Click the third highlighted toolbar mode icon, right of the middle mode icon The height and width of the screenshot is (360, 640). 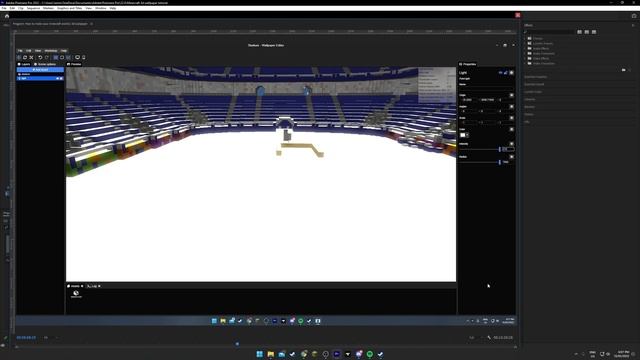[x=68, y=58]
